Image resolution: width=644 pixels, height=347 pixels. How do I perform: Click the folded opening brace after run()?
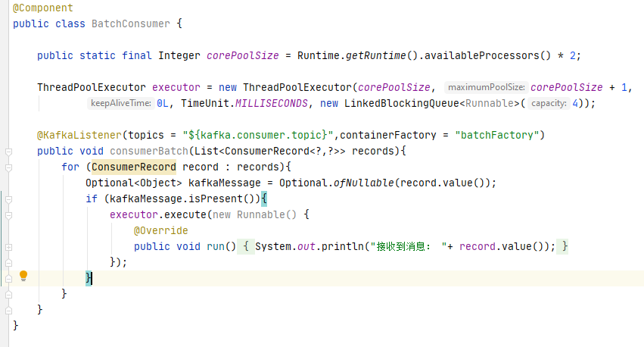click(x=247, y=247)
